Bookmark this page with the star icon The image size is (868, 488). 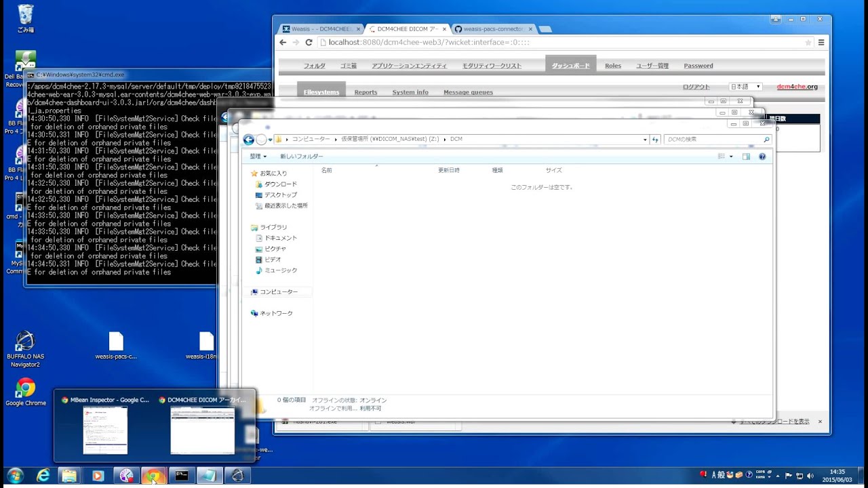808,42
